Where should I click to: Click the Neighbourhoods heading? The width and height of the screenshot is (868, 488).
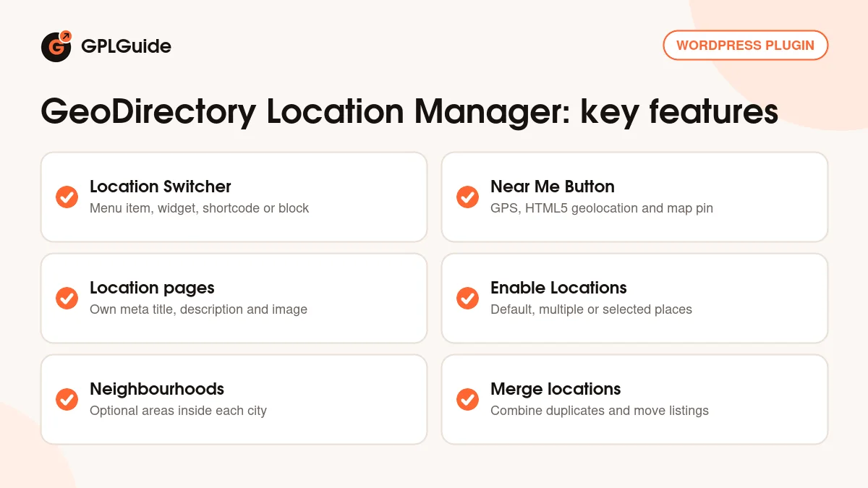click(157, 389)
